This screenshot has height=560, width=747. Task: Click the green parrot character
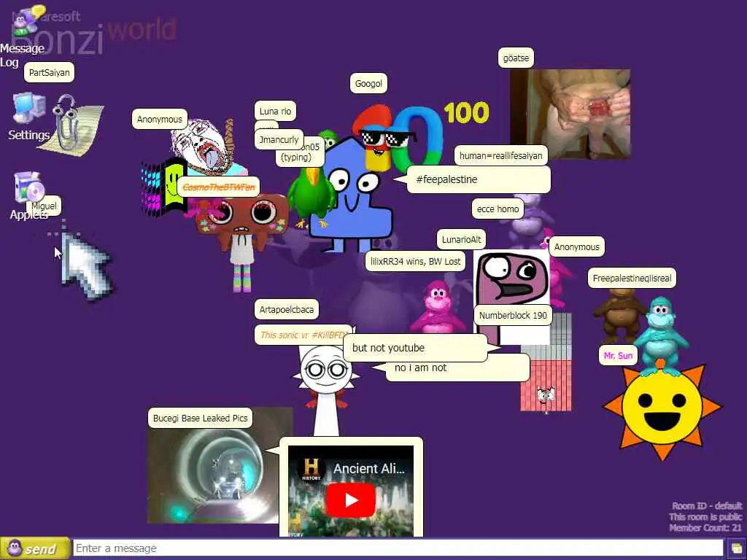[311, 196]
